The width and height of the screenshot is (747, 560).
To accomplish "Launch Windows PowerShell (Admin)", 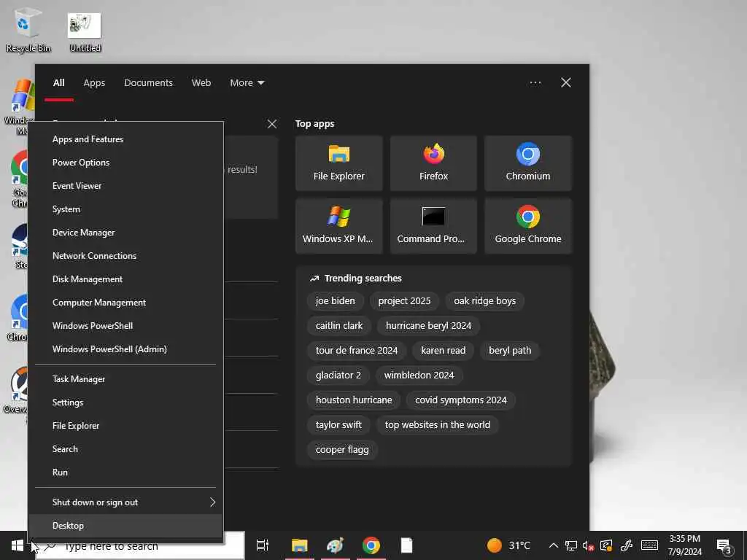I will click(x=125, y=349).
